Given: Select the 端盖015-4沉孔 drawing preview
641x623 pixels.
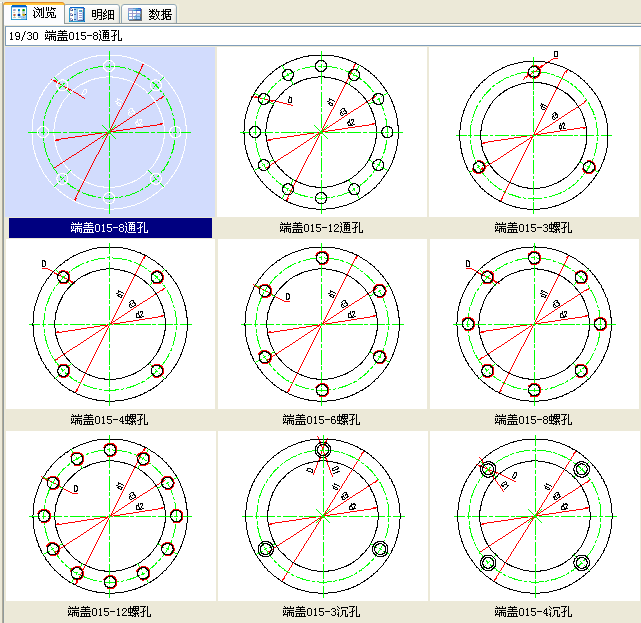Looking at the screenshot, I should pos(534,516).
